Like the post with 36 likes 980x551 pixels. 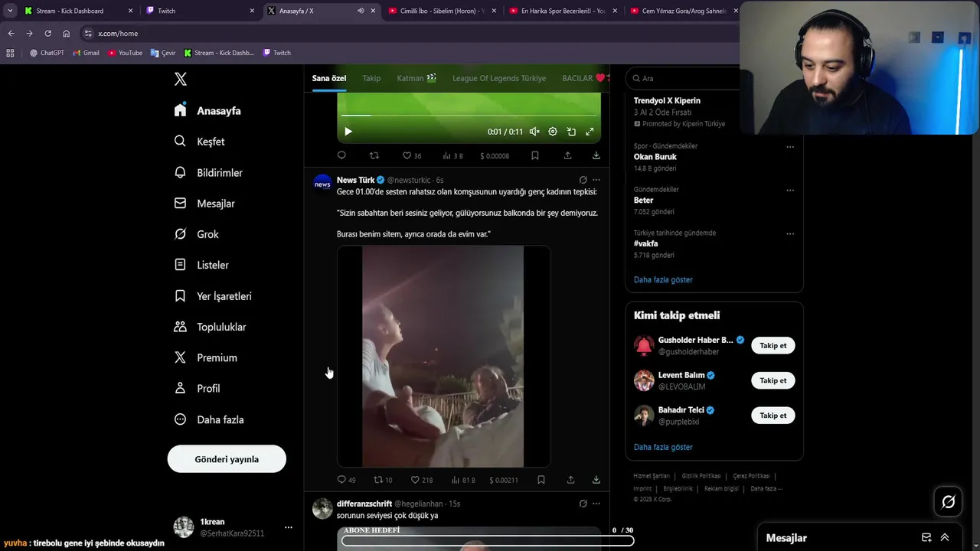click(x=412, y=155)
